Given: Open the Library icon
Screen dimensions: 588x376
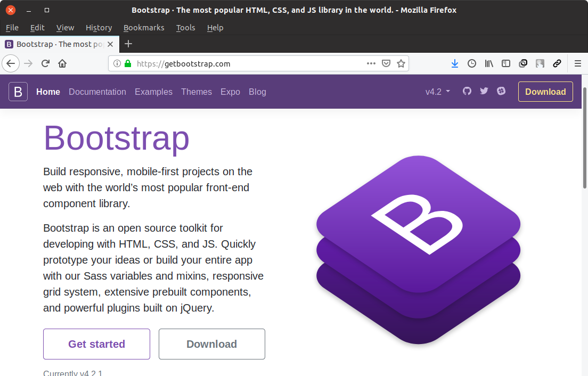Looking at the screenshot, I should click(488, 63).
